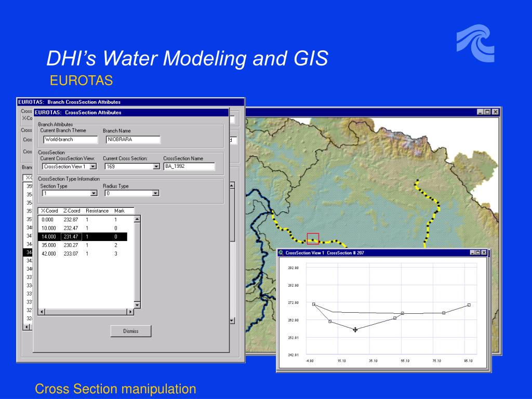Image resolution: width=532 pixels, height=399 pixels.
Task: Maximize the CrossSection View 1 window
Action: click(x=478, y=253)
